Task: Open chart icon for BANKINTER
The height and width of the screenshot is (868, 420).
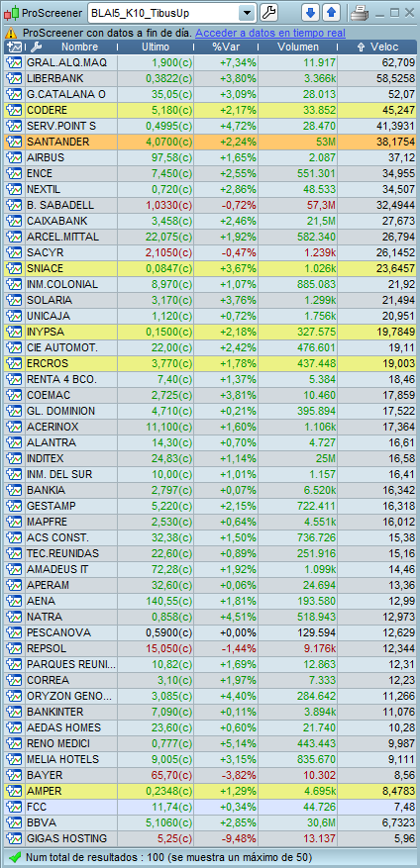Action: (x=13, y=712)
